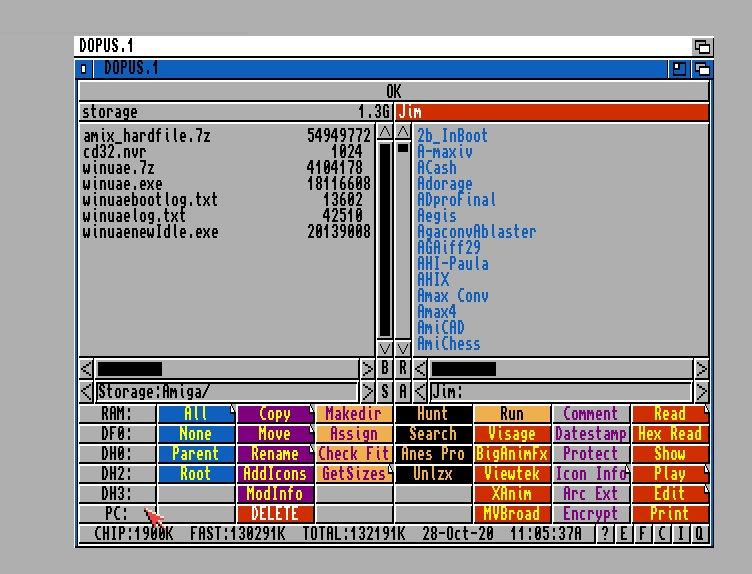This screenshot has height=574, width=752.
Task: Click the C button in status bar
Action: coord(661,533)
